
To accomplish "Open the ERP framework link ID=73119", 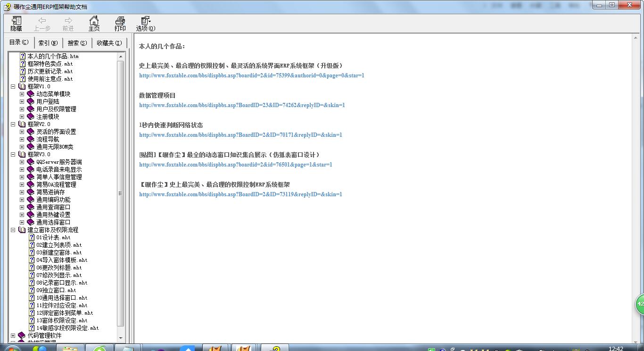I will point(240,194).
